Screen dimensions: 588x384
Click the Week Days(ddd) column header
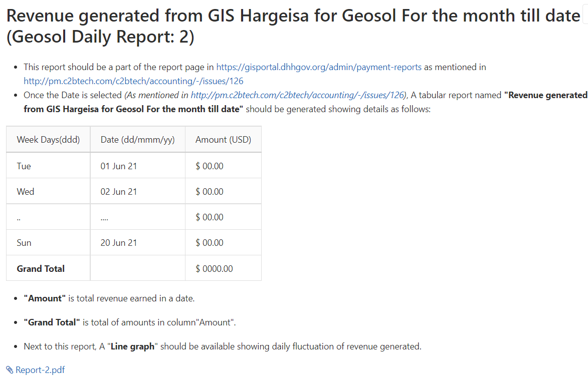tap(49, 140)
